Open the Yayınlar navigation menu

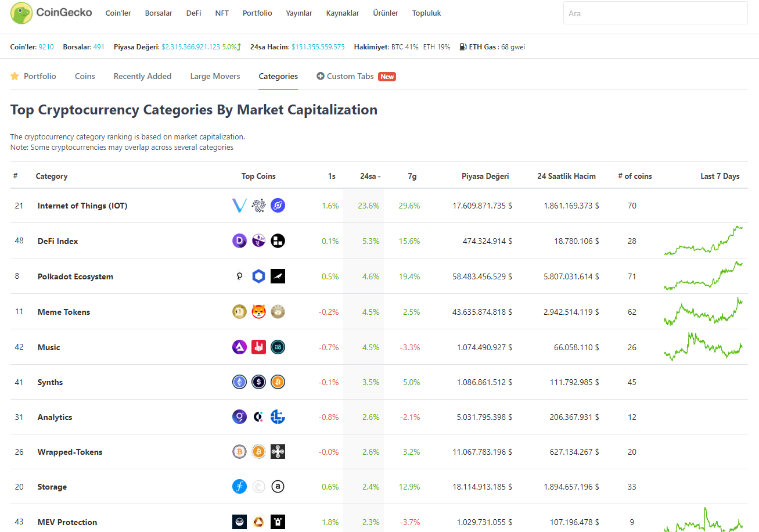299,13
